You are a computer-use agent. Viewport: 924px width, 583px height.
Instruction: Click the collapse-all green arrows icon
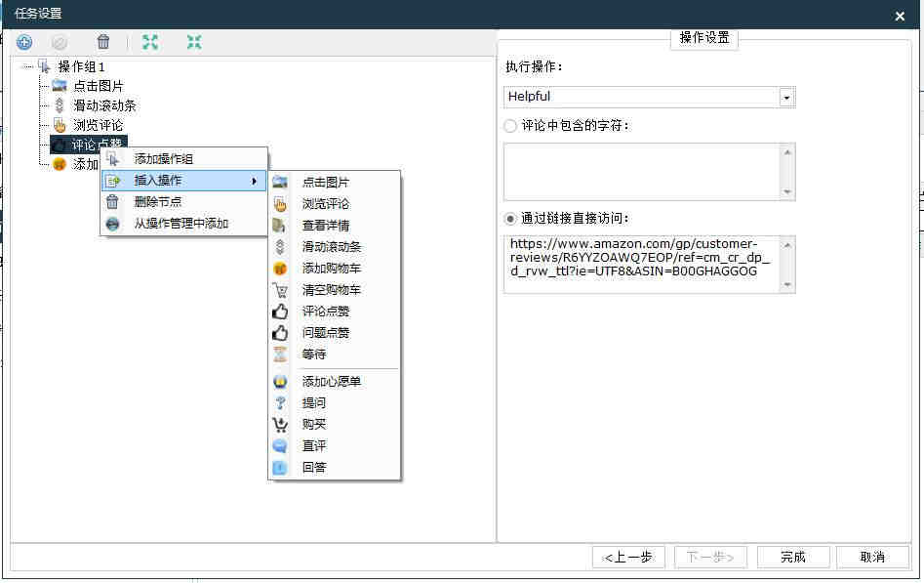194,42
